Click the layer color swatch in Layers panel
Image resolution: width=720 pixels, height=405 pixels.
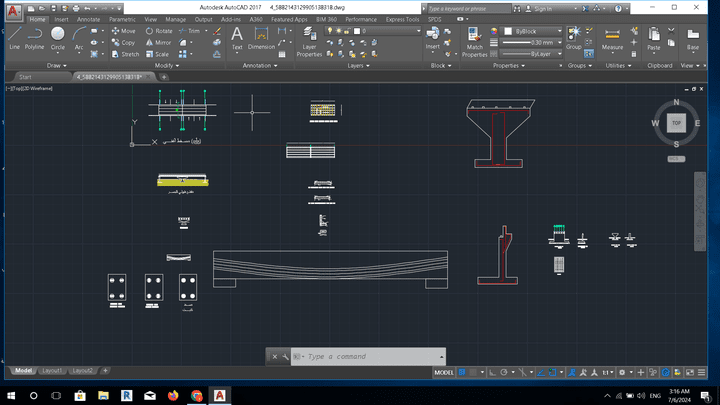coord(357,31)
